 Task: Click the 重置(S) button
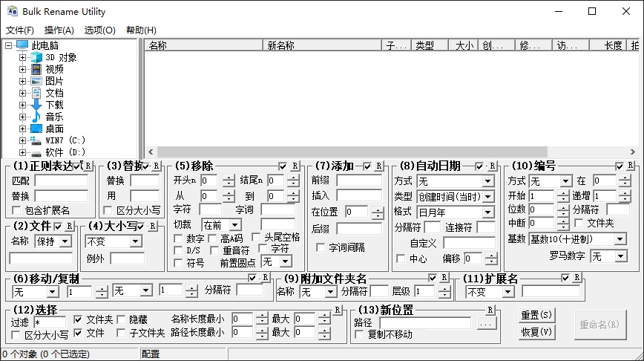(x=536, y=315)
